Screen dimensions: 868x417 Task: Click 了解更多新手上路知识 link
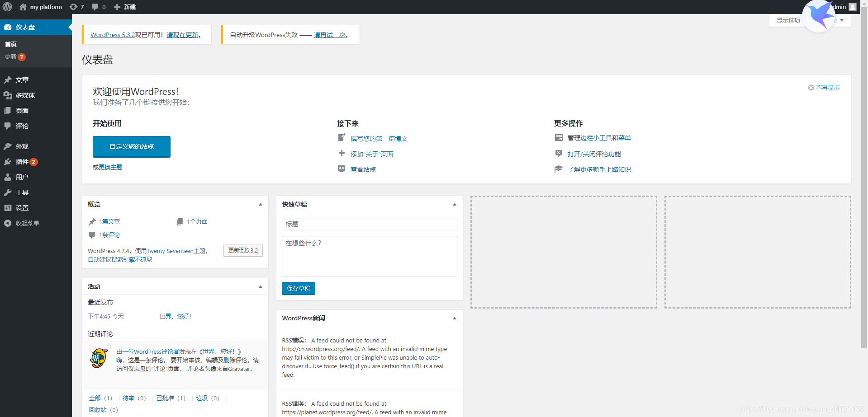pos(599,169)
